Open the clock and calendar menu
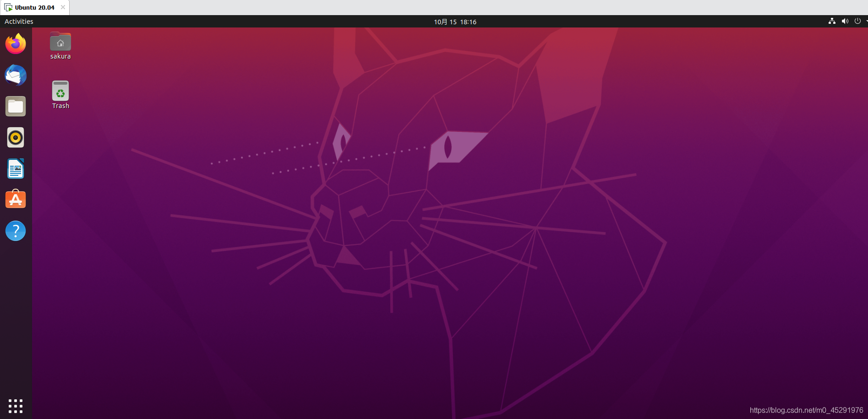868x419 pixels. tap(455, 22)
